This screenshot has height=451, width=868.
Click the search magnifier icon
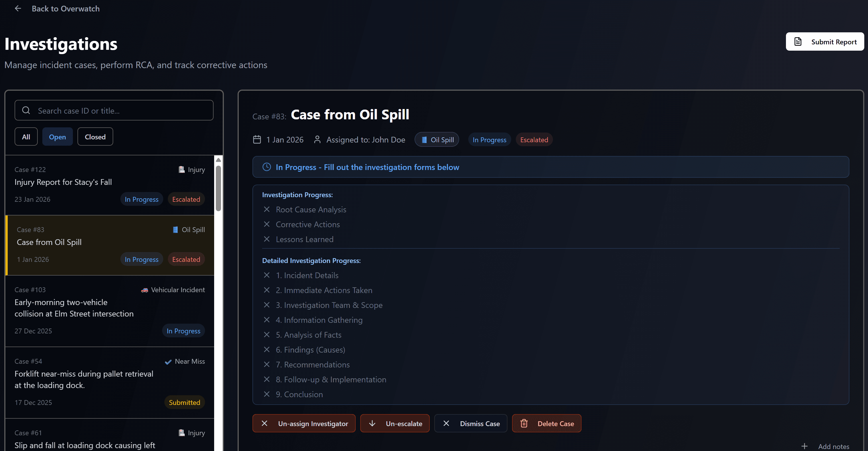pos(26,110)
